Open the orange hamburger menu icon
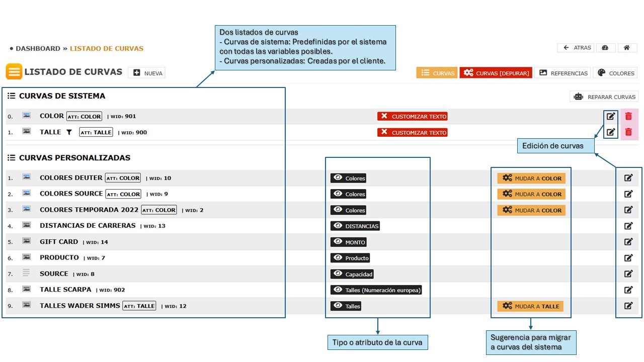The height and width of the screenshot is (362, 644). (14, 72)
